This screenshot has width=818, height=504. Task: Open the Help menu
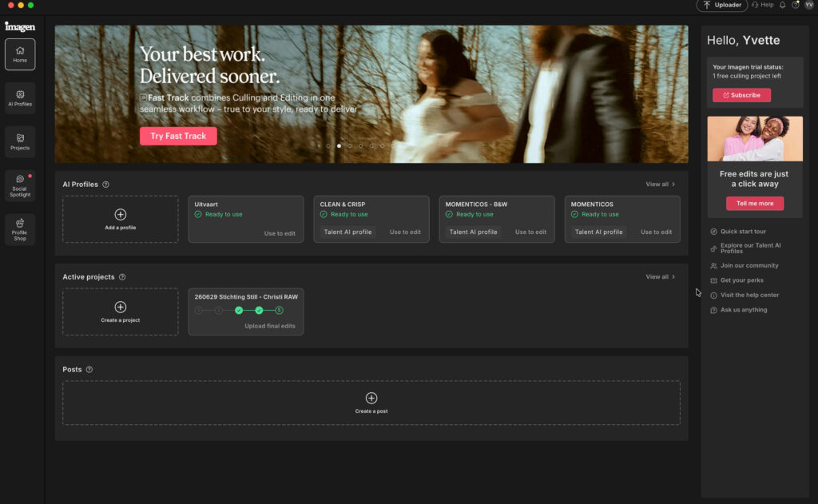[763, 5]
